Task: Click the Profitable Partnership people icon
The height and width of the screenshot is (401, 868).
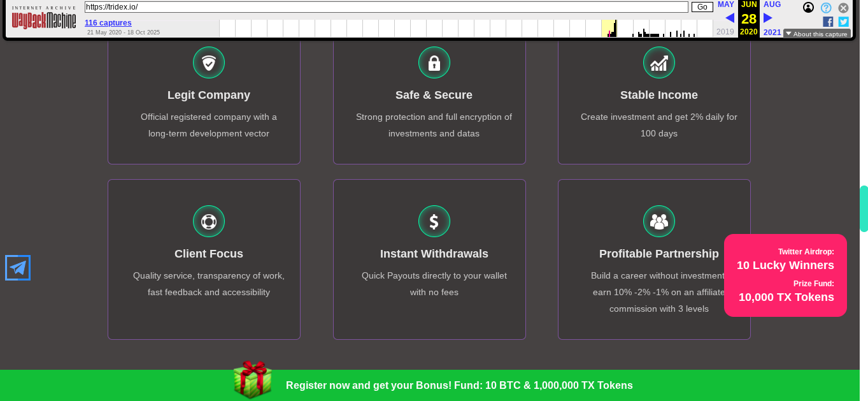Action: (659, 221)
